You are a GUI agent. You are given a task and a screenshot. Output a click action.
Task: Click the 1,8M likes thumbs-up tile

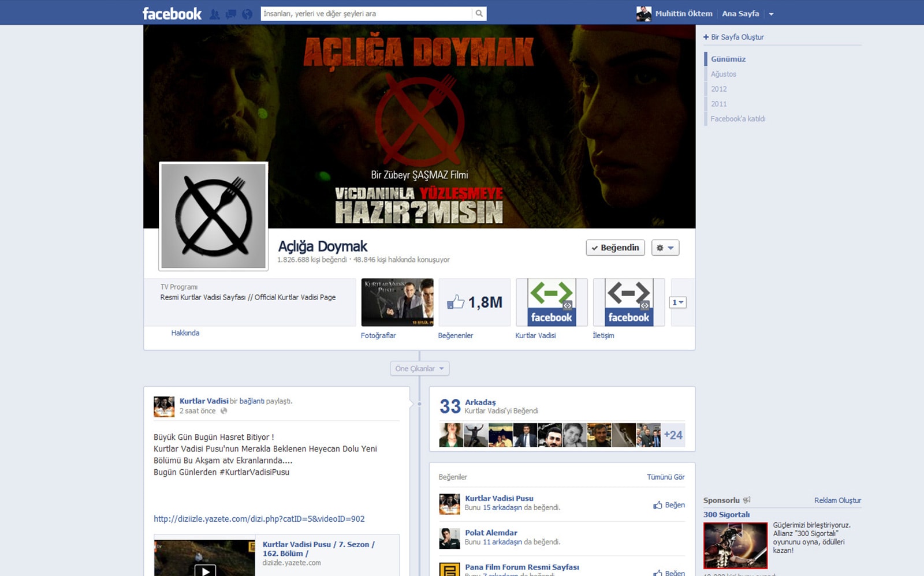point(474,302)
